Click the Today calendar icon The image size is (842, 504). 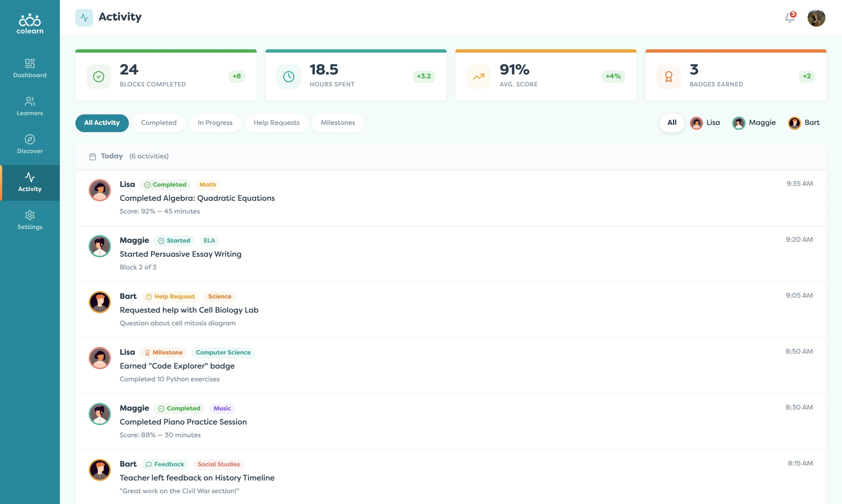coord(92,156)
